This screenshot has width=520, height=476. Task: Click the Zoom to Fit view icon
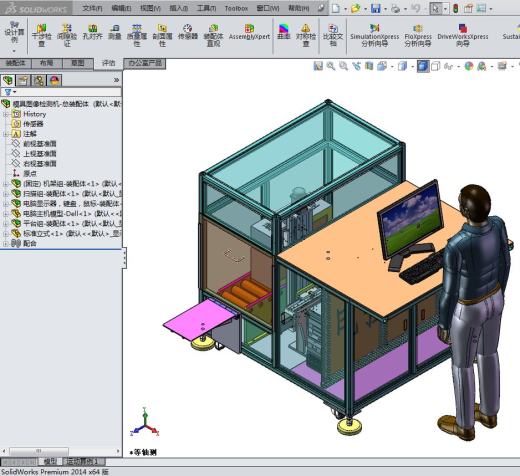[x=318, y=66]
